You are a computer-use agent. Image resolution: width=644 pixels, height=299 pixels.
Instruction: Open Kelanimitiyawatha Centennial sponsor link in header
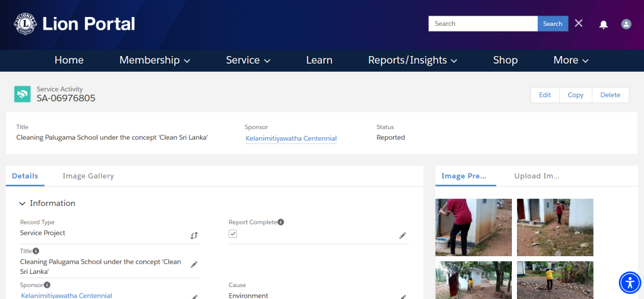point(291,138)
